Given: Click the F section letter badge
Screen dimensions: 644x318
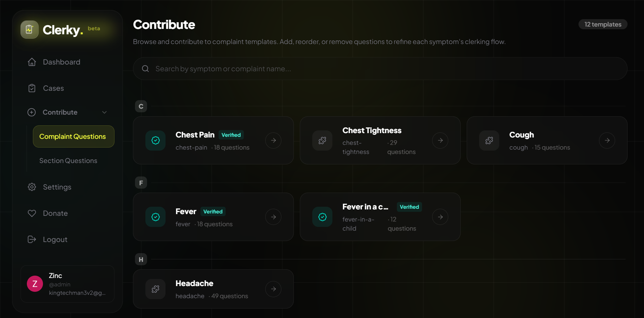Looking at the screenshot, I should 141,183.
